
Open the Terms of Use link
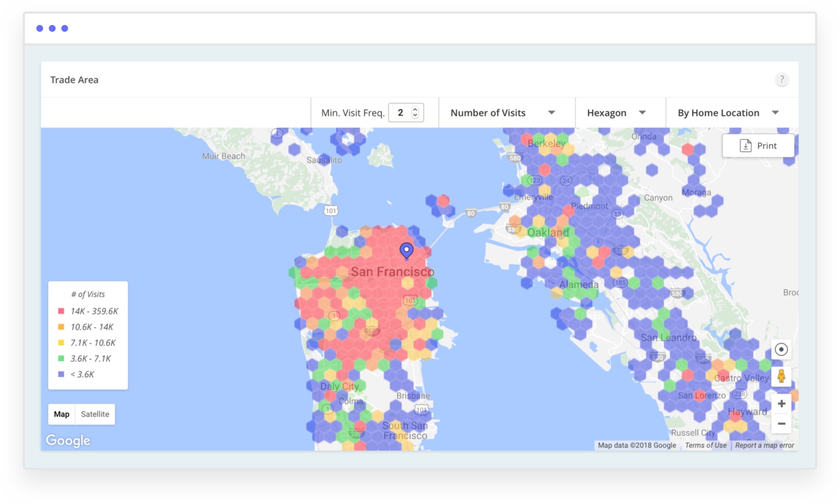click(x=705, y=446)
